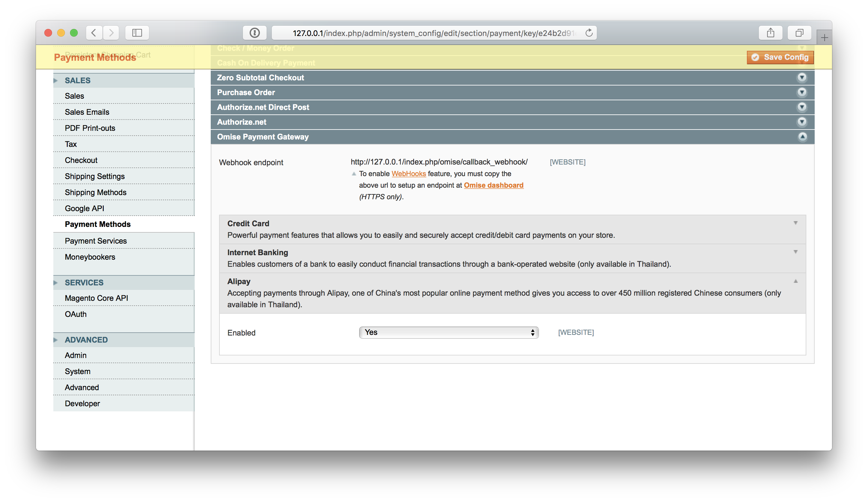
Task: Click the Alipay Enabled label
Action: [x=242, y=333]
